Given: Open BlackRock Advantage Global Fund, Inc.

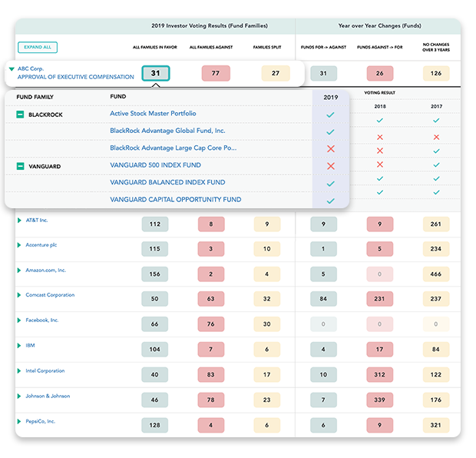Looking at the screenshot, I should [x=167, y=131].
